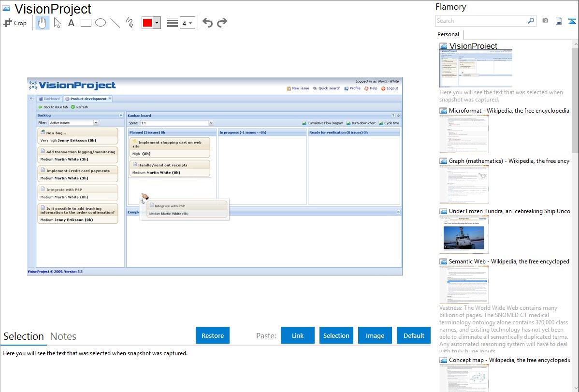The image size is (579, 392).
Task: Click the VisionProject logo
Action: [72, 86]
